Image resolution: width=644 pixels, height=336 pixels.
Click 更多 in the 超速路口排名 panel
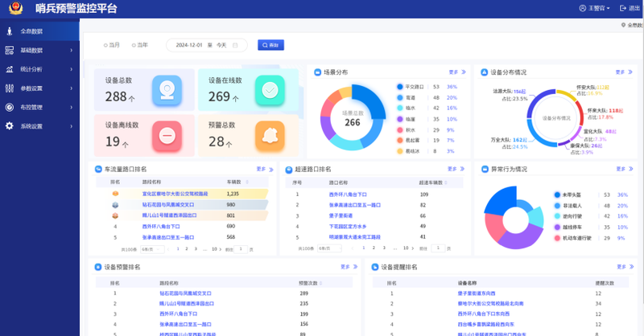coord(456,169)
